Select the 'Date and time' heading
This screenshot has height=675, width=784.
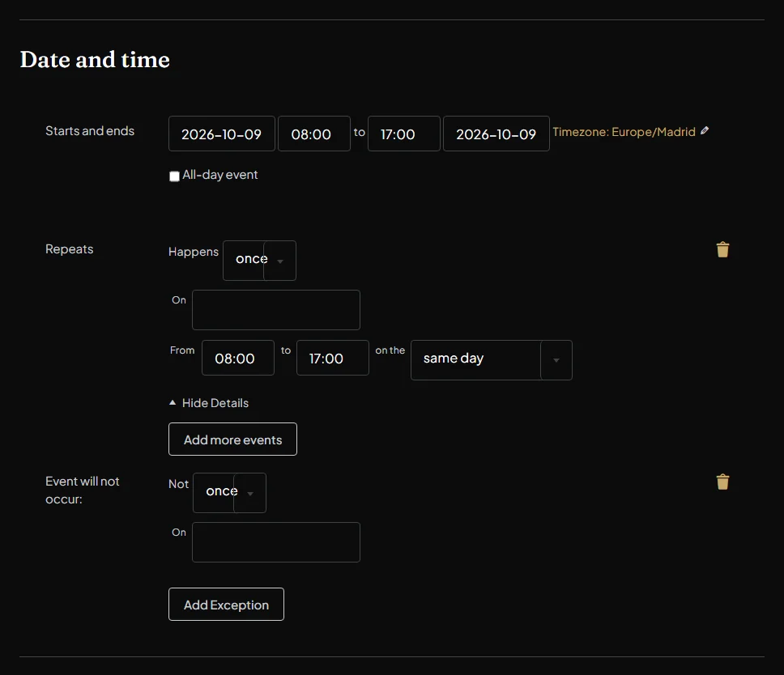[x=95, y=59]
